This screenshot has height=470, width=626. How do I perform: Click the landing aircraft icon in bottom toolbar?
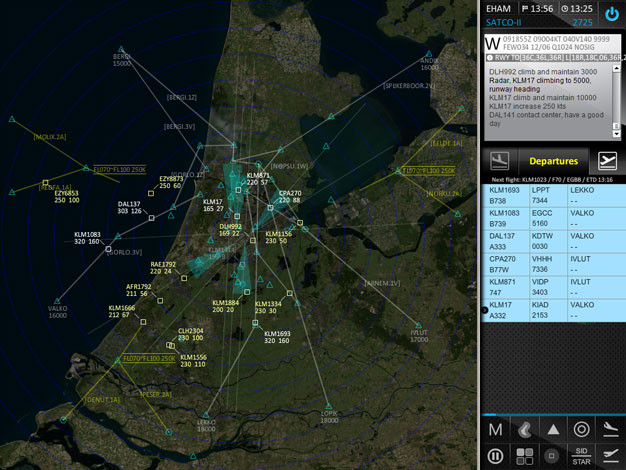[x=610, y=430]
